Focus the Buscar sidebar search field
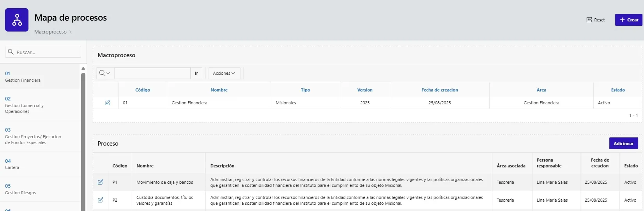Image resolution: width=644 pixels, height=211 pixels. coord(43,52)
